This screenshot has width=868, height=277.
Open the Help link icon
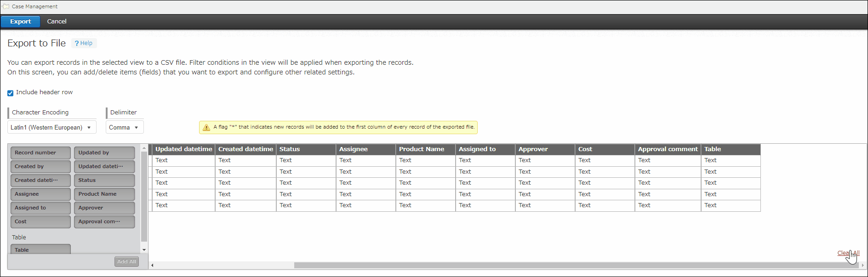pyautogui.click(x=77, y=43)
